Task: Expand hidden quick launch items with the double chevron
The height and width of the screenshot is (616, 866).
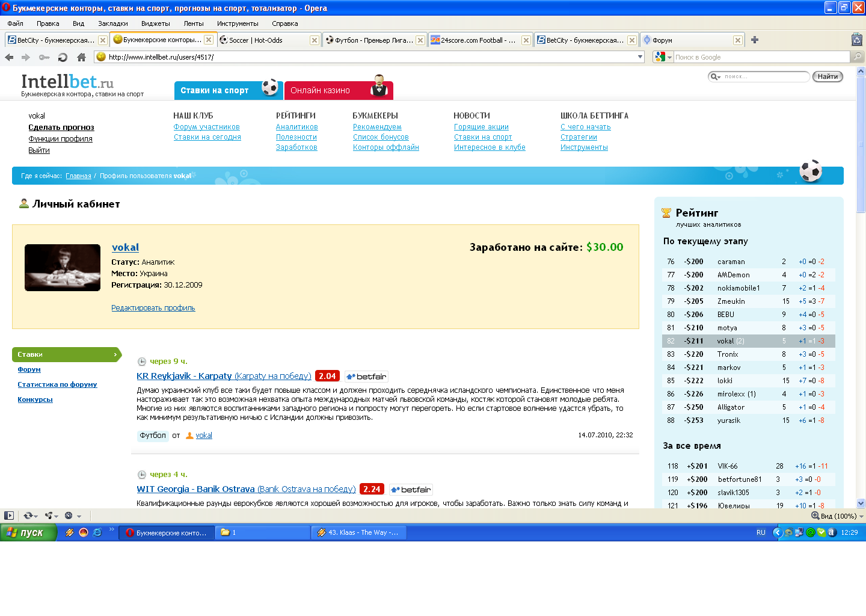Action: (112, 529)
